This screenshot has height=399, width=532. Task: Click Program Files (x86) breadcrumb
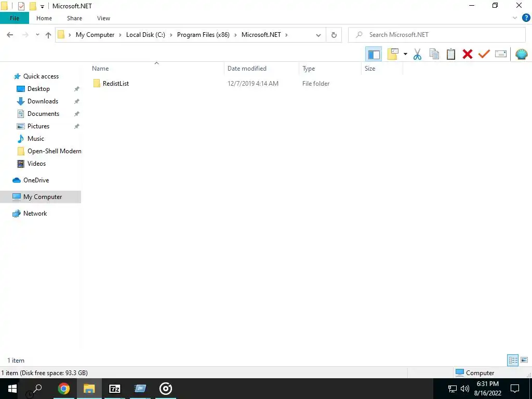coord(203,35)
